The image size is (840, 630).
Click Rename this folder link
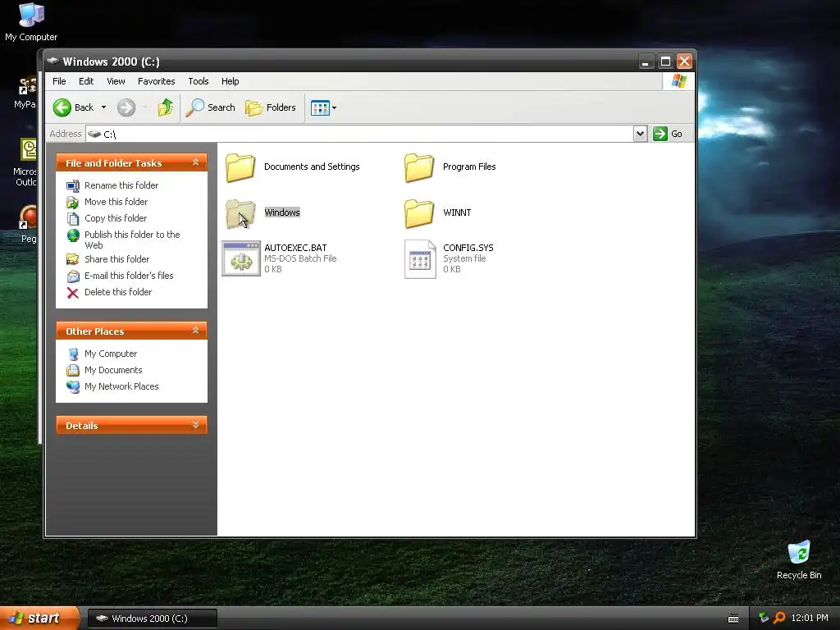121,185
